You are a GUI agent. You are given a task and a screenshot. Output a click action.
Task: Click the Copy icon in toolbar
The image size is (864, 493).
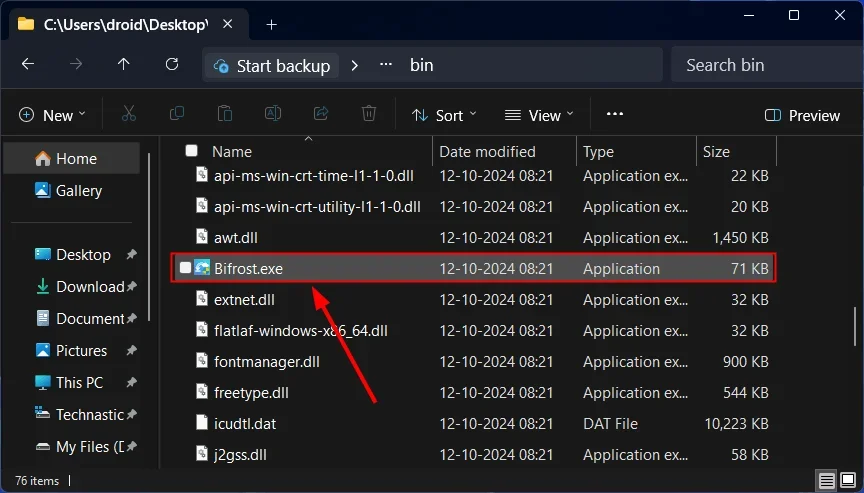176,114
